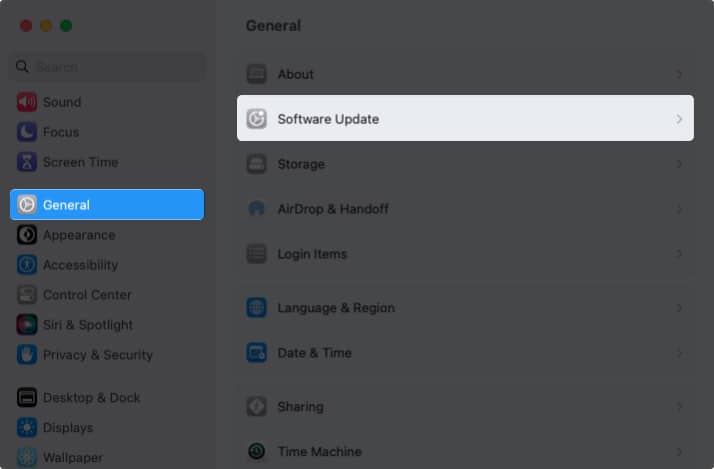Open the Sharing label

point(301,407)
